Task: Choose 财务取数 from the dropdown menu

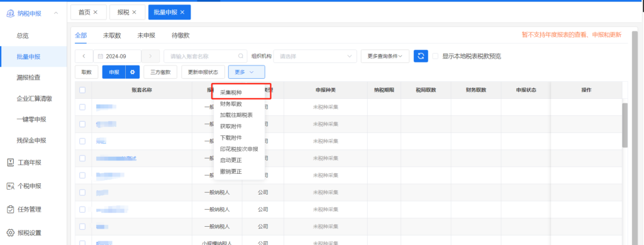Action: coord(231,104)
